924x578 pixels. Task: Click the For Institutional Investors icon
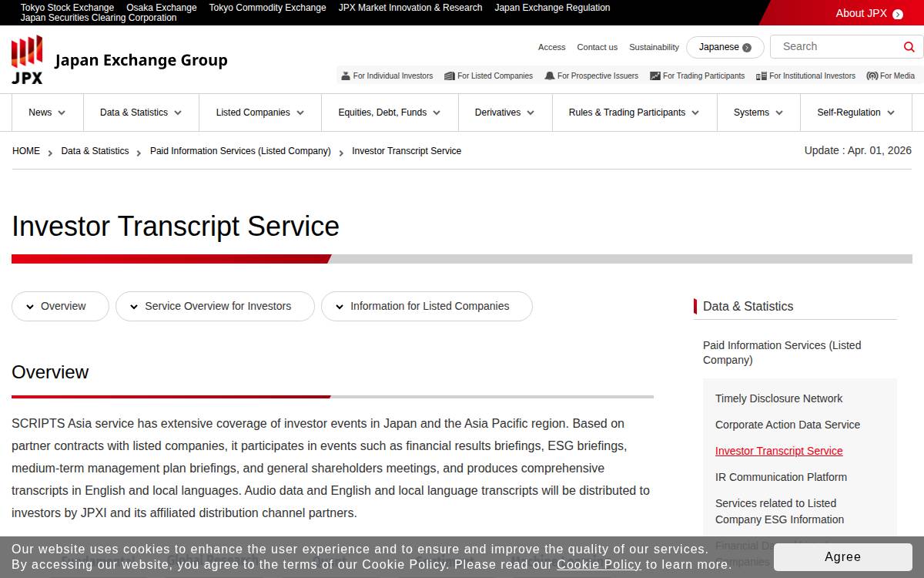[762, 76]
